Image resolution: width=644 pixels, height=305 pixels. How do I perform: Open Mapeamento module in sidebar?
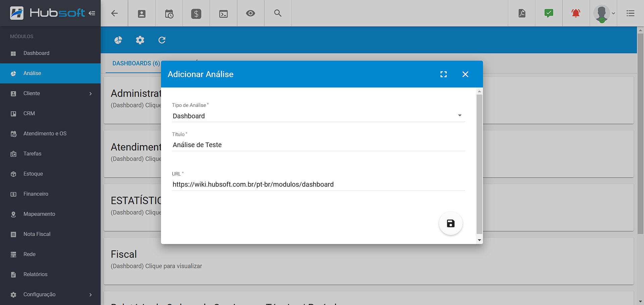tap(50, 214)
